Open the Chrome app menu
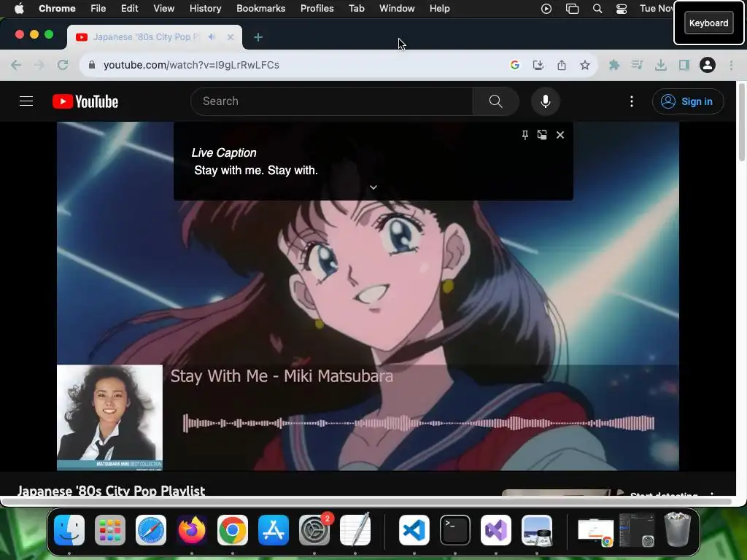Viewport: 747px width, 560px height. 57,9
